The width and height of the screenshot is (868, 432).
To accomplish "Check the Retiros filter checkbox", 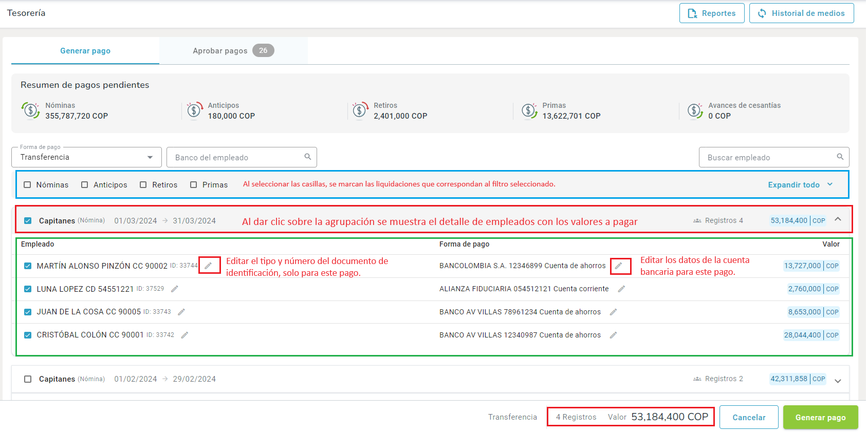I will (143, 184).
